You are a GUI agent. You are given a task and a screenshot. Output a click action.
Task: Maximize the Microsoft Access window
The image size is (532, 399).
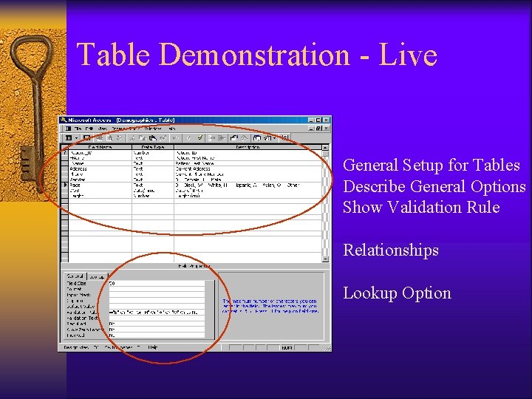click(x=318, y=120)
